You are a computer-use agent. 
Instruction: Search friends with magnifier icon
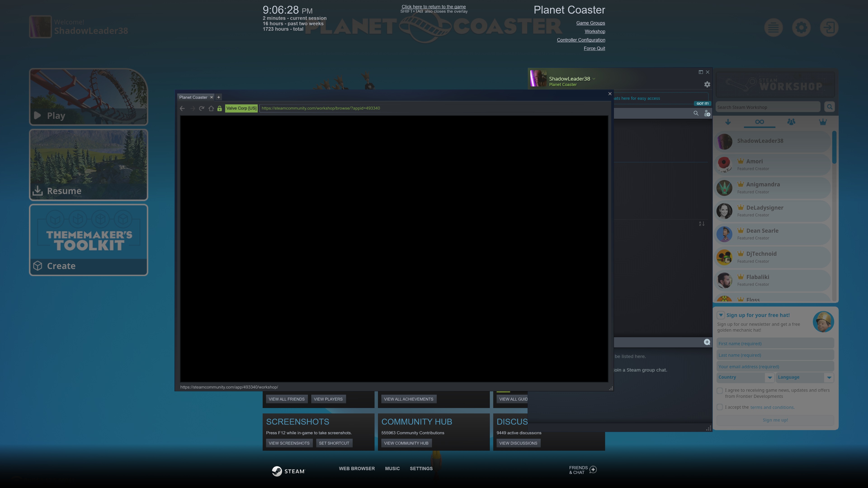point(696,113)
